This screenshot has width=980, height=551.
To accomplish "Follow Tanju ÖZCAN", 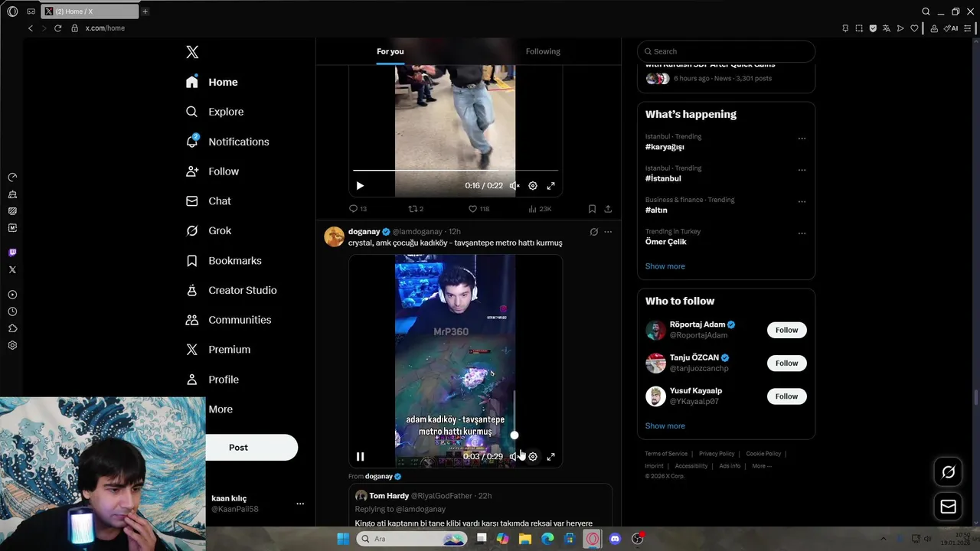I will pyautogui.click(x=786, y=364).
